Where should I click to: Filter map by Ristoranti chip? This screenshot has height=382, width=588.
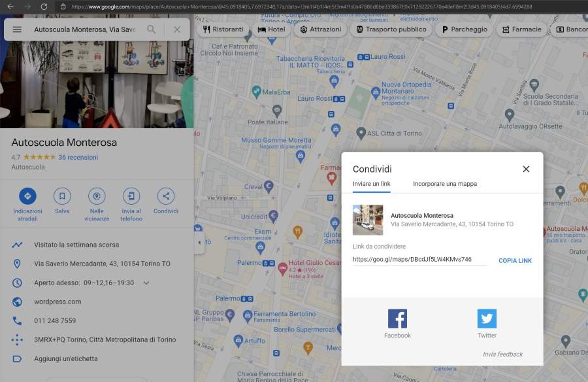click(x=223, y=29)
